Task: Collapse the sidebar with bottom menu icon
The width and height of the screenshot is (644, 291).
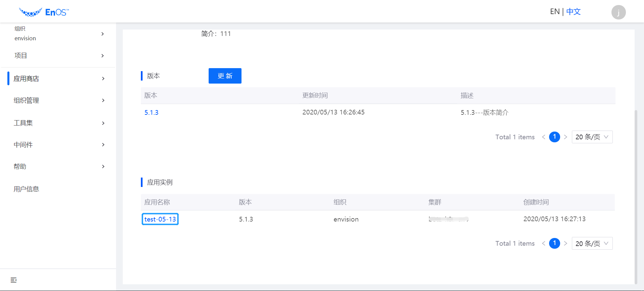Action: (13, 280)
